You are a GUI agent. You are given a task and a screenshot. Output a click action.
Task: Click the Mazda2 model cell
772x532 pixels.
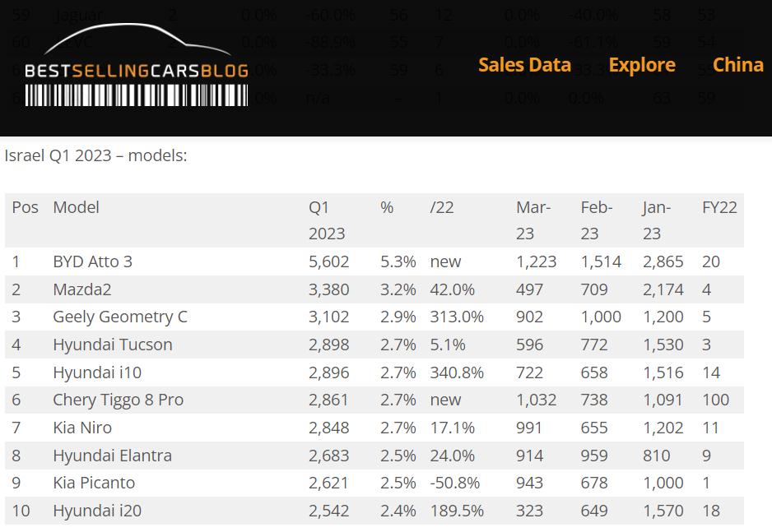pos(81,289)
